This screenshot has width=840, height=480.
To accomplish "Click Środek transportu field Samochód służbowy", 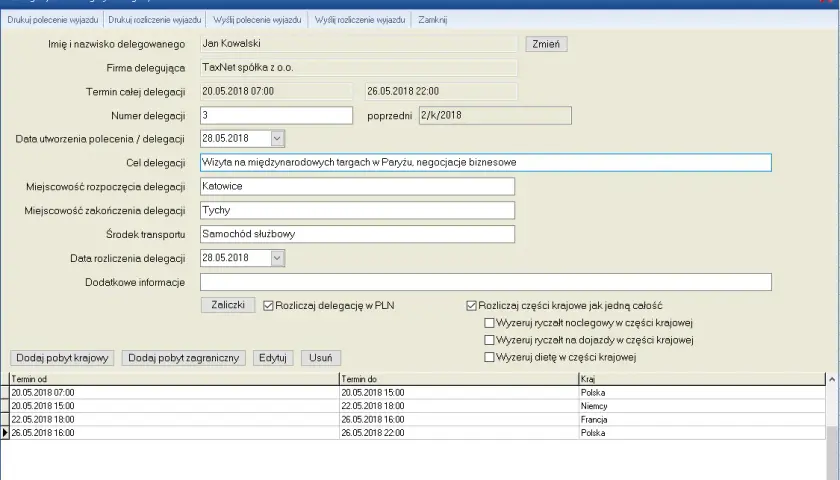I will [x=357, y=234].
